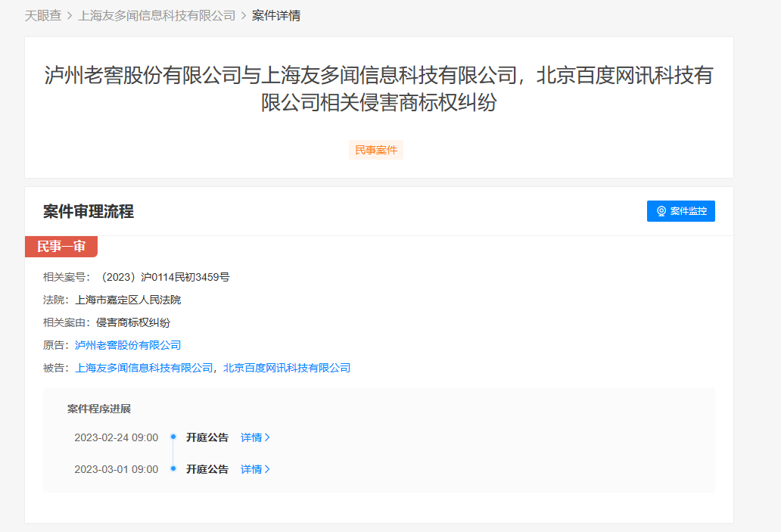Click the 案件监控 button
This screenshot has width=781, height=532.
(x=681, y=211)
